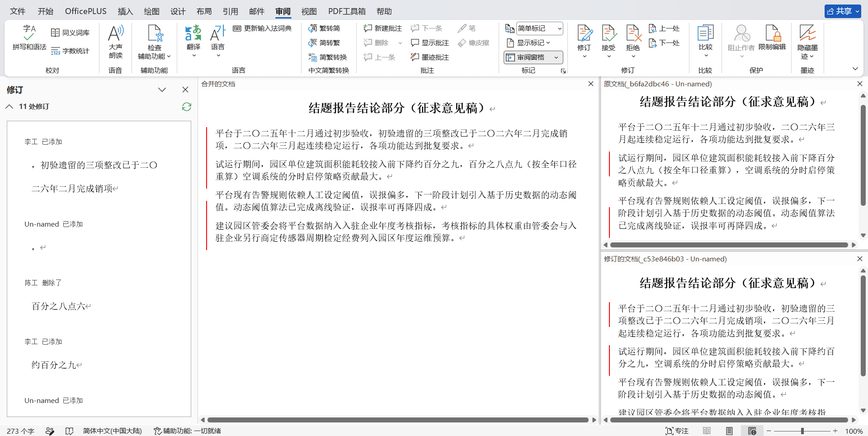868x436 pixels.
Task: Switch to the 插入 tab
Action: tap(125, 11)
